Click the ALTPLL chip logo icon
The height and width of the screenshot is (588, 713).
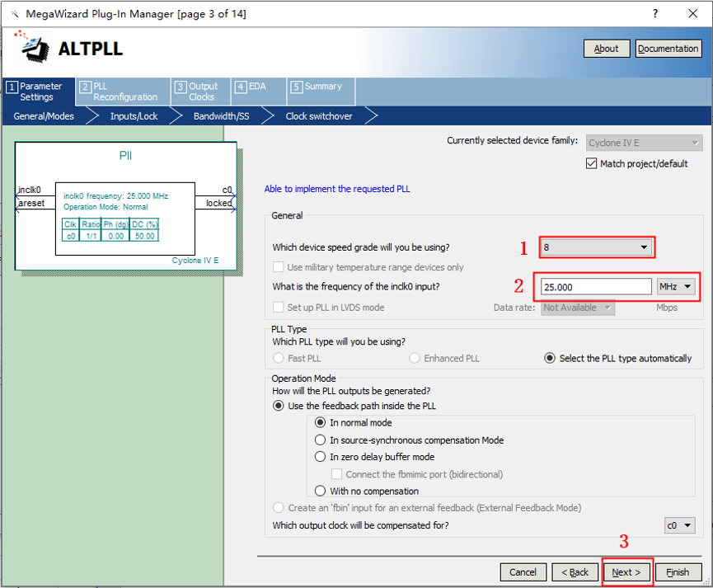tap(30, 47)
